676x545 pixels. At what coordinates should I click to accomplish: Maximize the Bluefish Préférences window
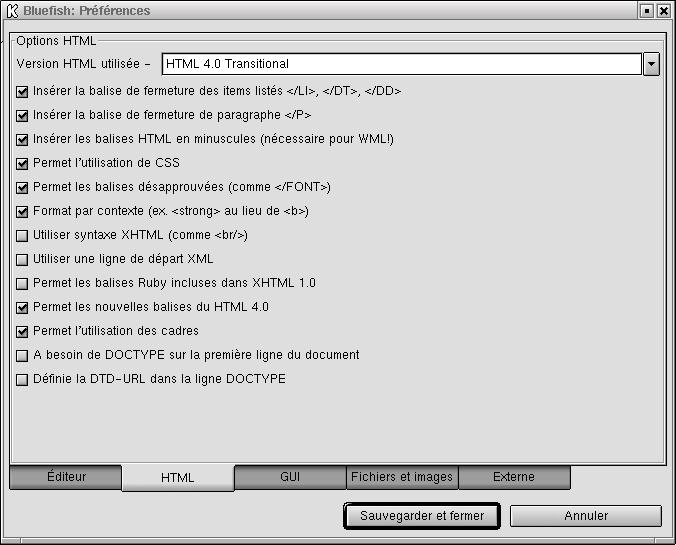point(646,11)
